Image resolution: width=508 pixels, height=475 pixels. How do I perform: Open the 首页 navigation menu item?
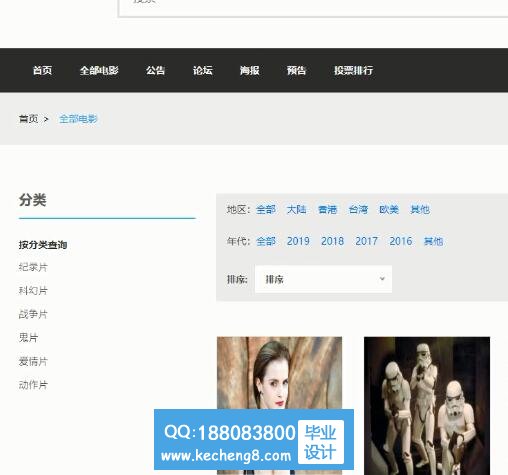tap(42, 70)
